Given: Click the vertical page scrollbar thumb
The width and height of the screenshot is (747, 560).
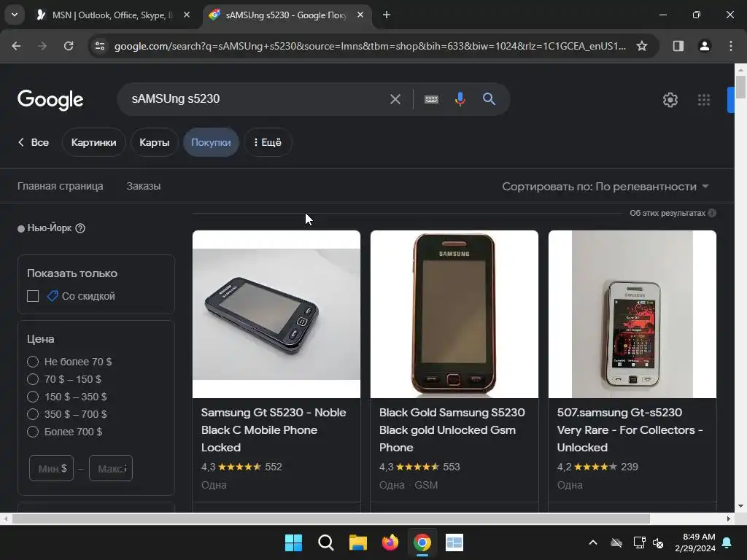Looking at the screenshot, I should click(x=740, y=87).
